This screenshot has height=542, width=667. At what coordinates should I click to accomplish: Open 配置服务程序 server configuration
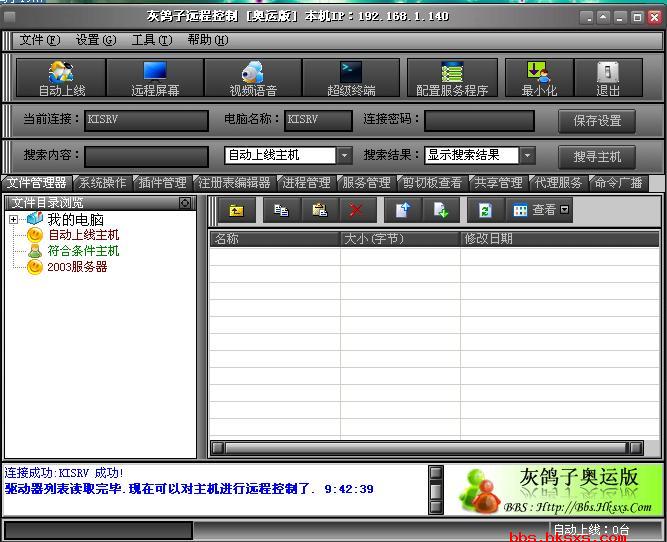tap(452, 78)
